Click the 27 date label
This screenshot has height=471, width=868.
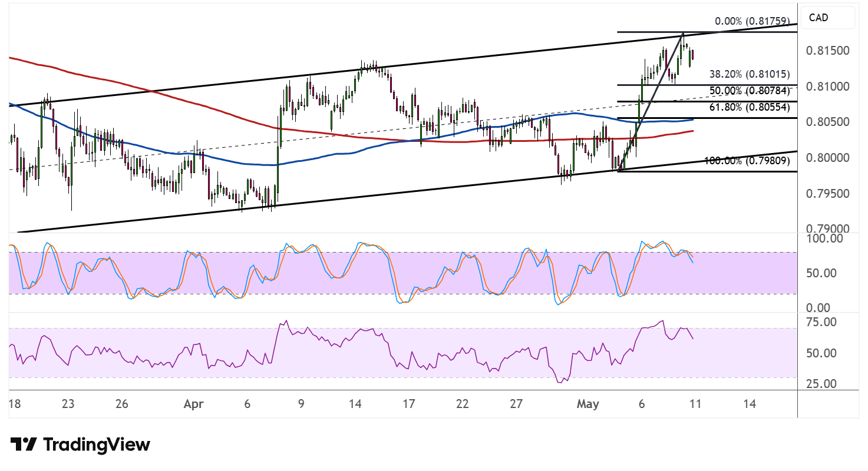(516, 404)
